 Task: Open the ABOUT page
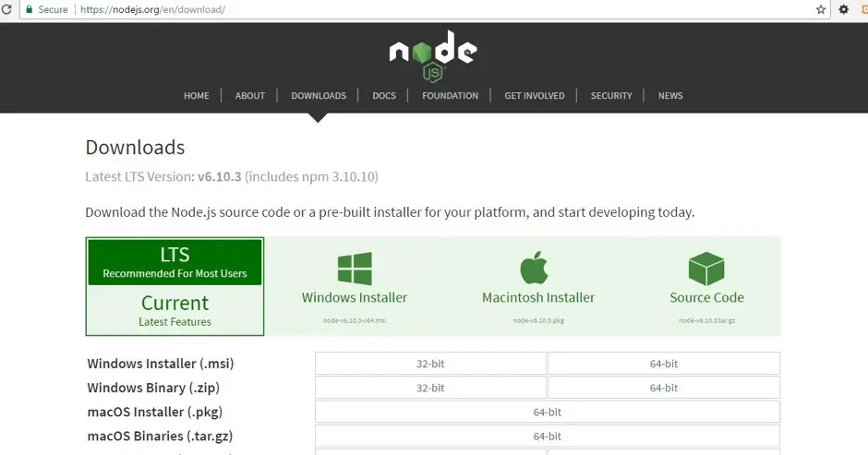tap(250, 96)
